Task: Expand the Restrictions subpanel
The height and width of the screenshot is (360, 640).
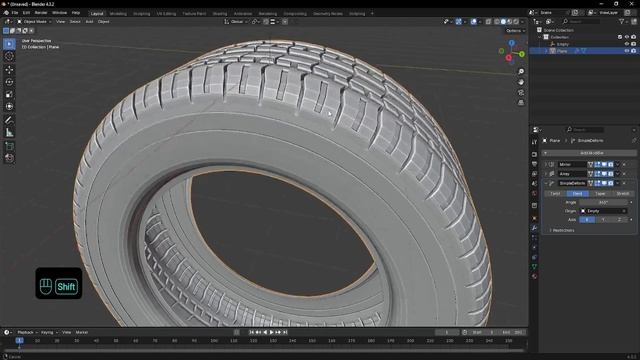Action: [562, 230]
